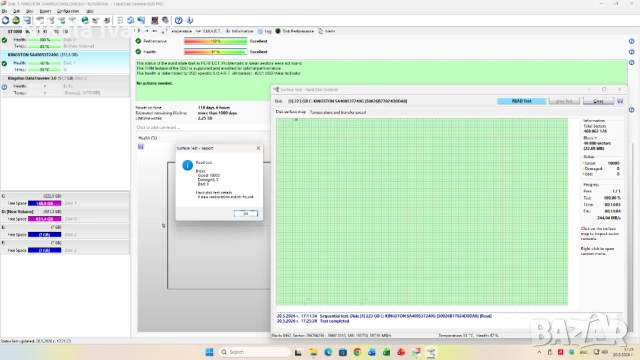Viewport: 640px width, 360px height.
Task: Open the File menu
Action: click(4, 11)
